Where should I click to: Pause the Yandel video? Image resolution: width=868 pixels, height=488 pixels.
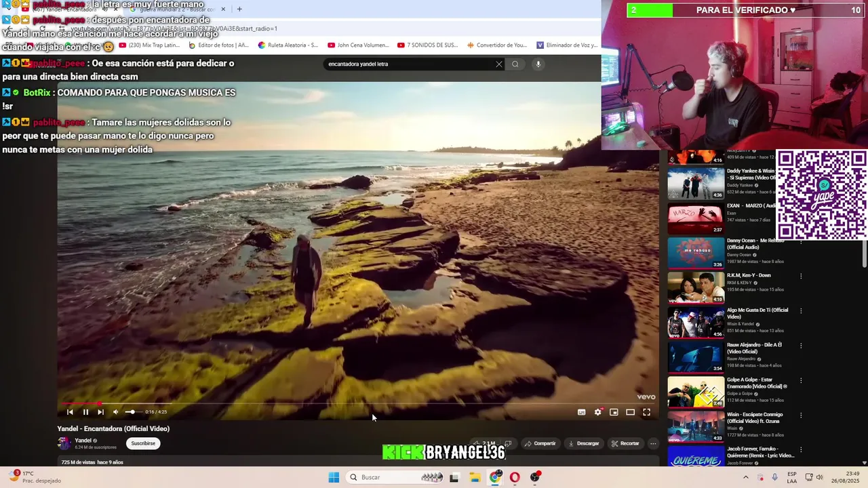click(x=85, y=412)
